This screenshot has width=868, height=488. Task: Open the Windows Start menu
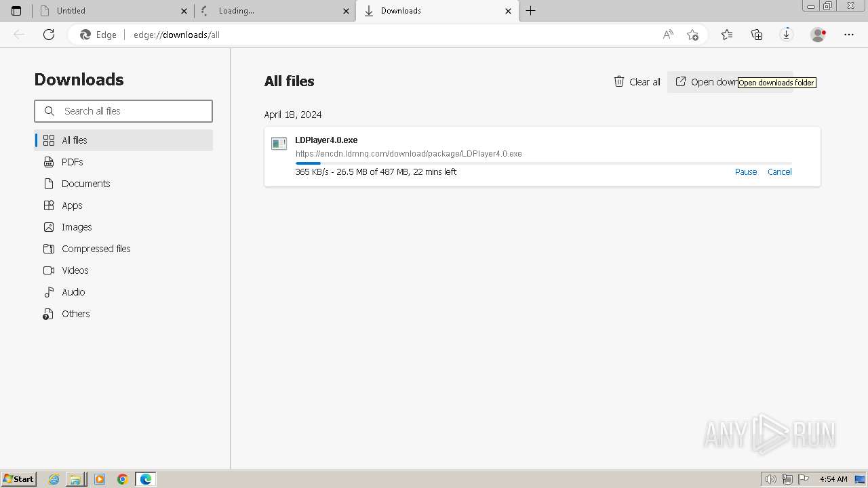pyautogui.click(x=19, y=479)
